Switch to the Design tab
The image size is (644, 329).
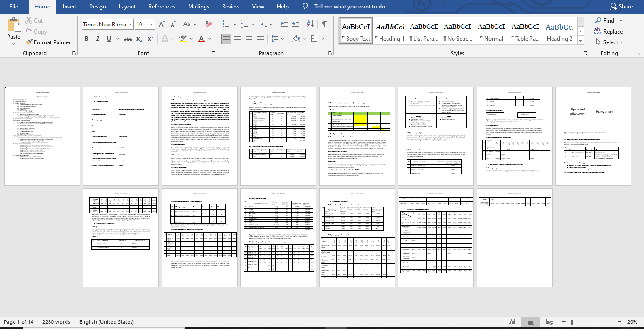(x=98, y=7)
